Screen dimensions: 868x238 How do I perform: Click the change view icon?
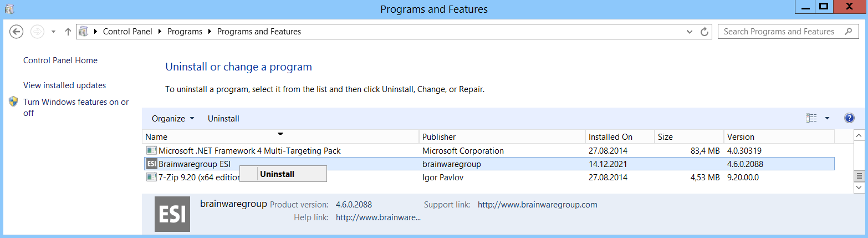pyautogui.click(x=811, y=118)
